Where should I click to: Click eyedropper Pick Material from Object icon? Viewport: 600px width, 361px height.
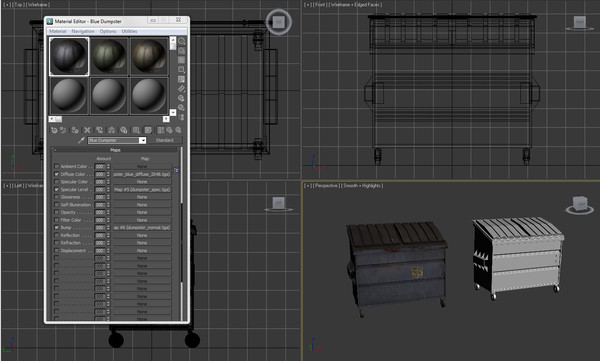[x=81, y=140]
